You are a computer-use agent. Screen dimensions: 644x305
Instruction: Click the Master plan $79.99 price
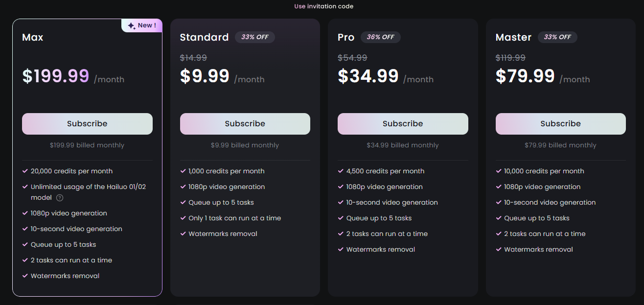pyautogui.click(x=525, y=76)
